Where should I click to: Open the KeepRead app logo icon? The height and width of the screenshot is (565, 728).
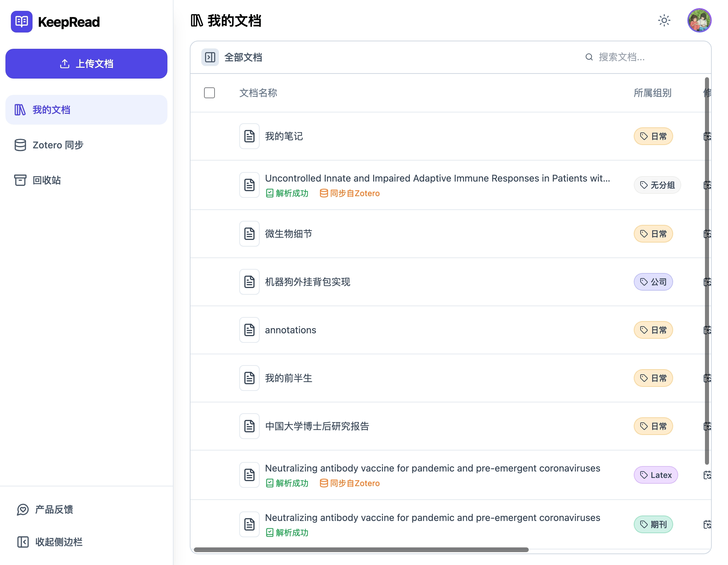click(x=21, y=21)
